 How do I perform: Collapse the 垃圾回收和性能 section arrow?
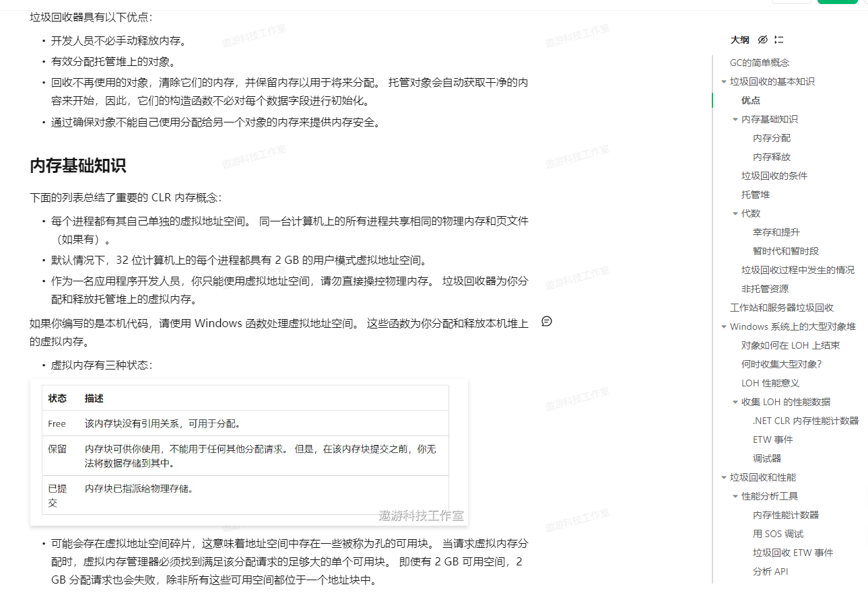point(724,477)
